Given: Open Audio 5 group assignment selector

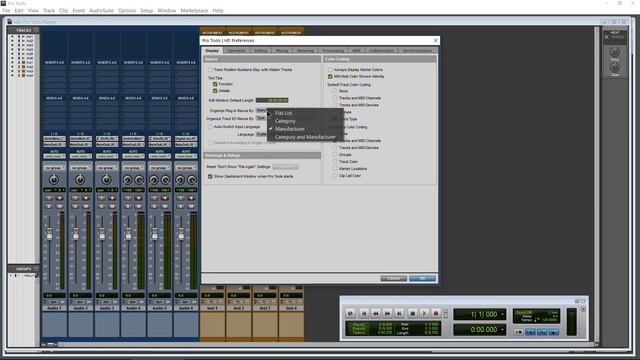Looking at the screenshot, I should tap(160, 168).
